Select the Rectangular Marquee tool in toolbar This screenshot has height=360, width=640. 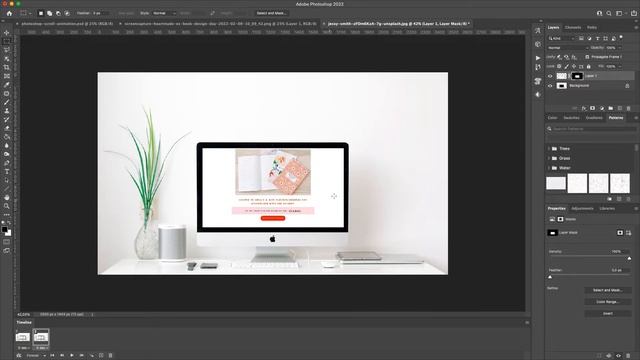coord(7,42)
